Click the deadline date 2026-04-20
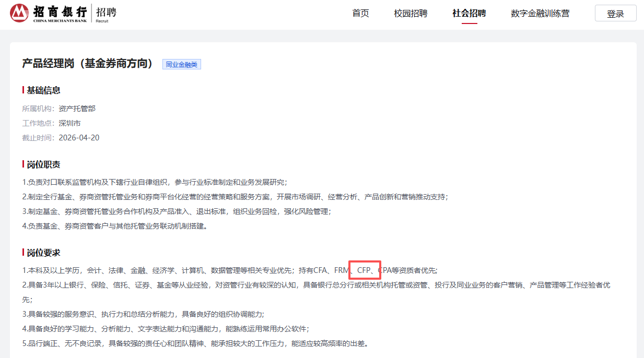Screen dimensions: 644x358 (79, 138)
